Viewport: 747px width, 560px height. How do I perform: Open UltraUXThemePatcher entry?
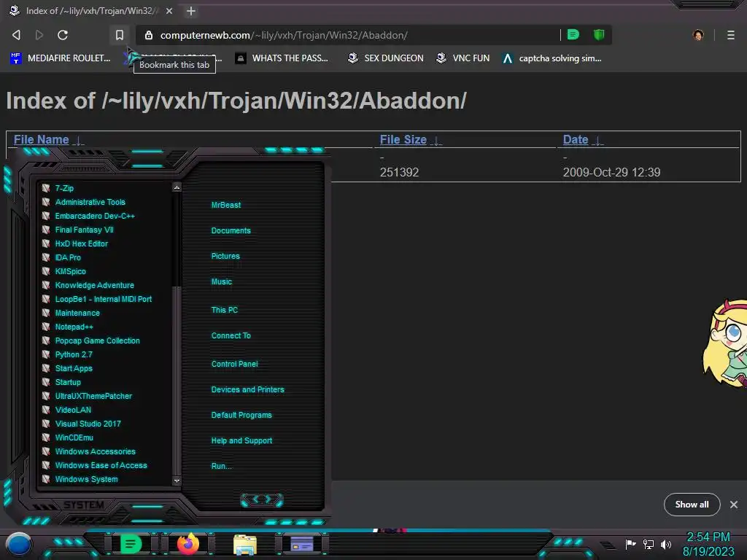pos(93,395)
